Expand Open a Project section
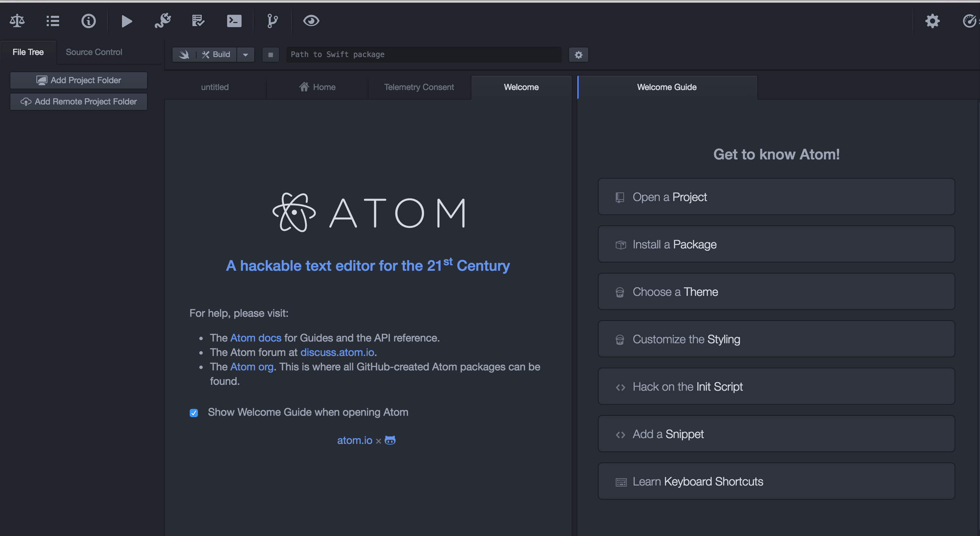Viewport: 980px width, 536px height. pyautogui.click(x=776, y=197)
